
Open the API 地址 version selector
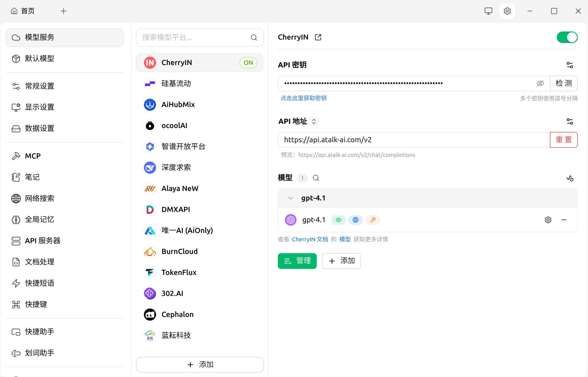pos(314,121)
